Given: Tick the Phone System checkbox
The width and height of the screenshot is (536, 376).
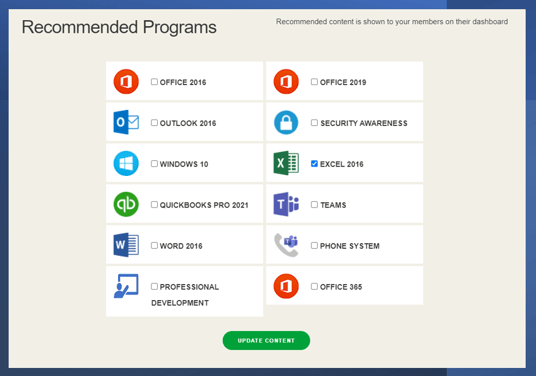Looking at the screenshot, I should (314, 245).
